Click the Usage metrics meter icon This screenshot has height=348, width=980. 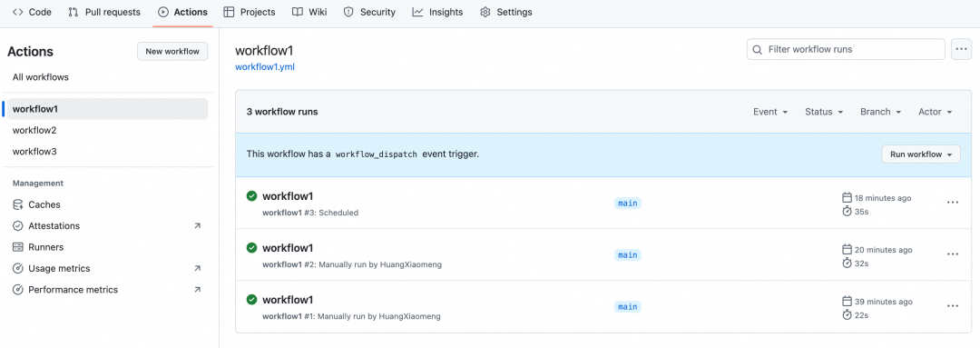18,269
